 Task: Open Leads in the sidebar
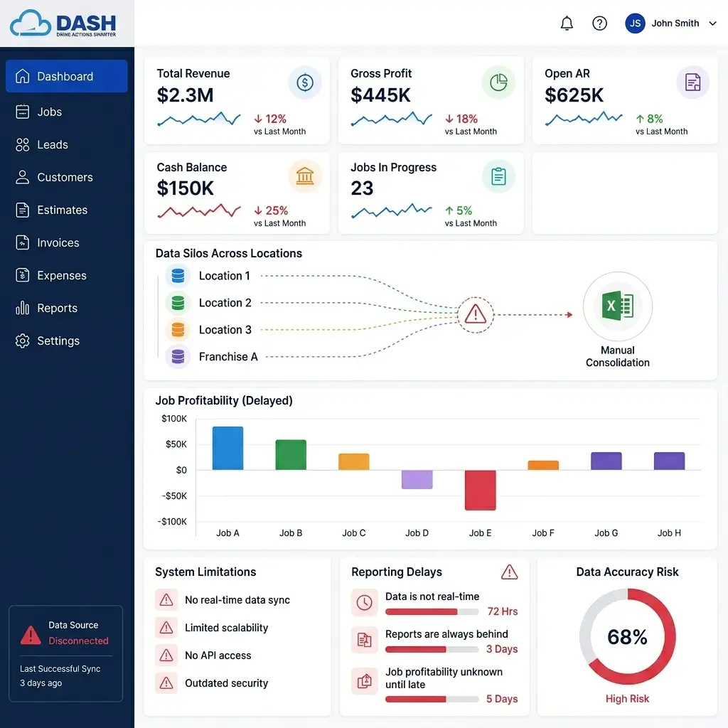point(66,145)
